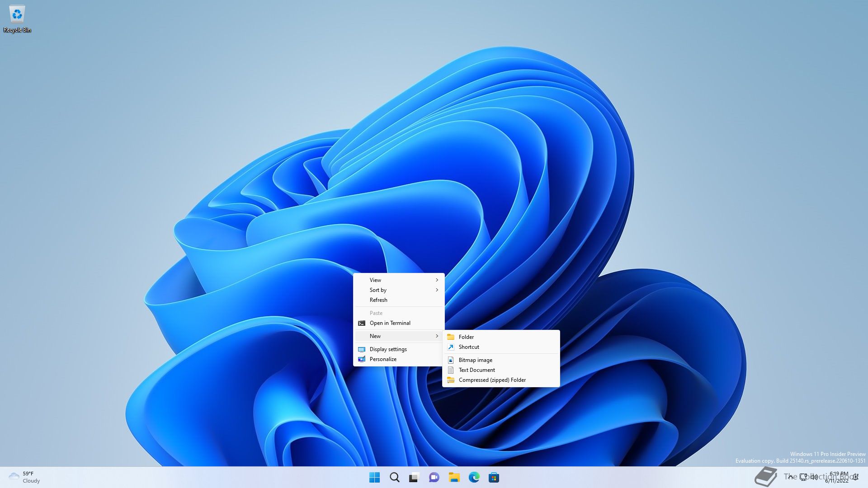This screenshot has height=488, width=868.
Task: Open the notifications bell icon
Action: 856,477
